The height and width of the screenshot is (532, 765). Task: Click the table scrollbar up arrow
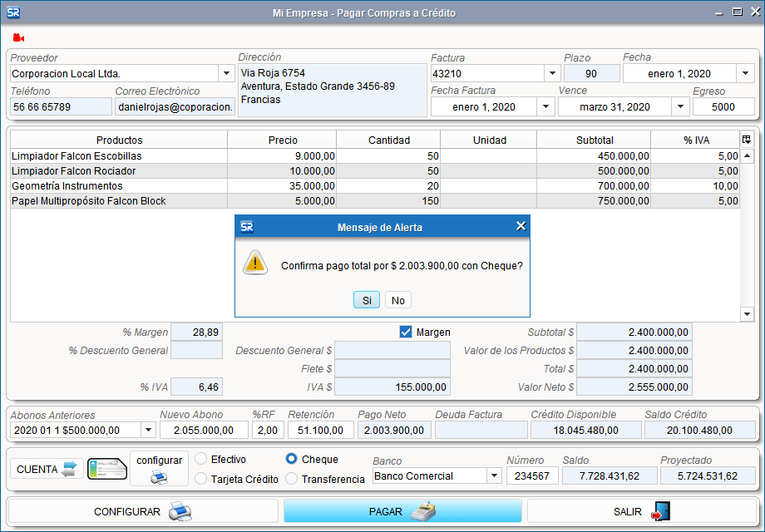(747, 156)
